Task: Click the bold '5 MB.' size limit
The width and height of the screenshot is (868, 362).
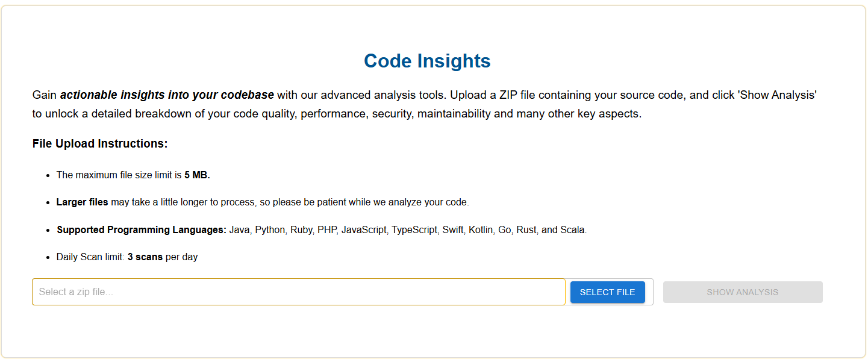Action: tap(197, 175)
